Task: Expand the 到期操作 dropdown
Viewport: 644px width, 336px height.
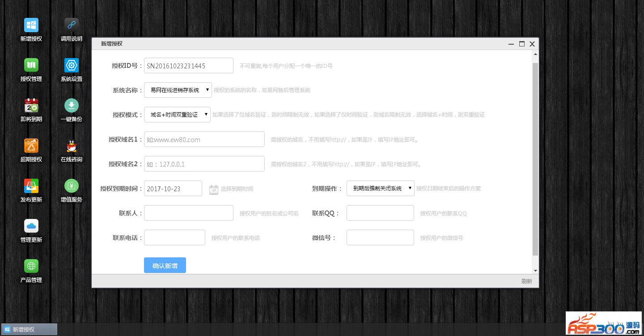Action: (x=381, y=188)
